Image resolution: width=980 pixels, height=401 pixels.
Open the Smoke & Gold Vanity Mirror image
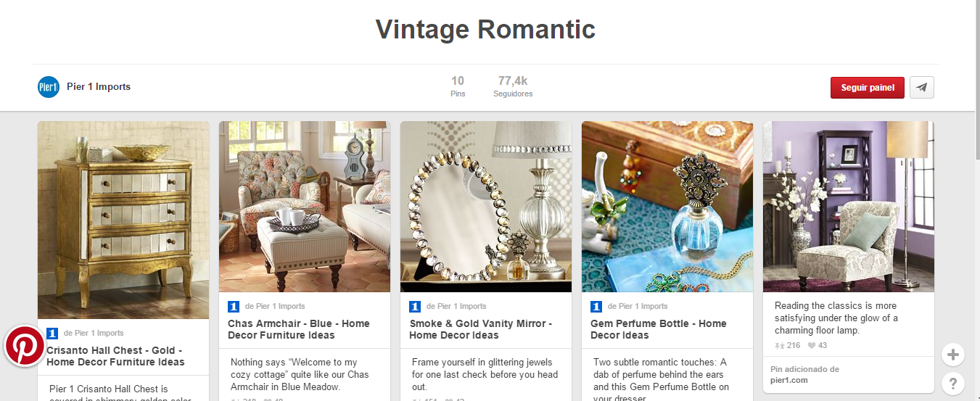[x=486, y=207]
